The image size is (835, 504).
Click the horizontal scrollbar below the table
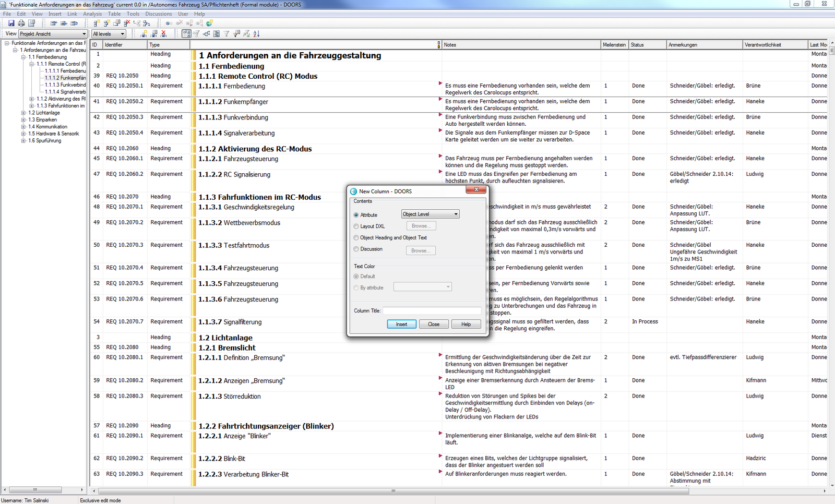tap(393, 491)
